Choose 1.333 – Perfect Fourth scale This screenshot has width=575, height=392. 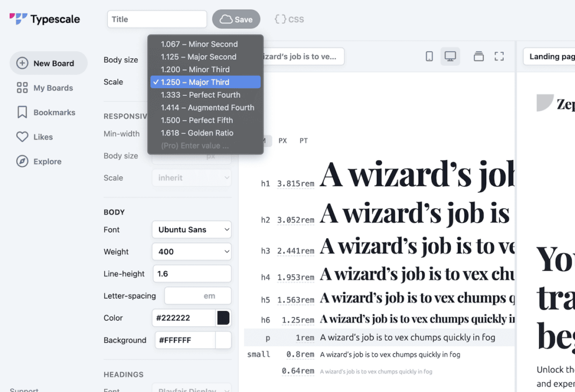(200, 95)
